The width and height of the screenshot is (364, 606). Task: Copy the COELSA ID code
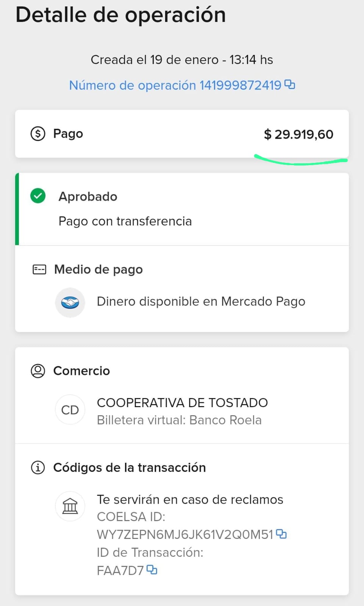[281, 534]
